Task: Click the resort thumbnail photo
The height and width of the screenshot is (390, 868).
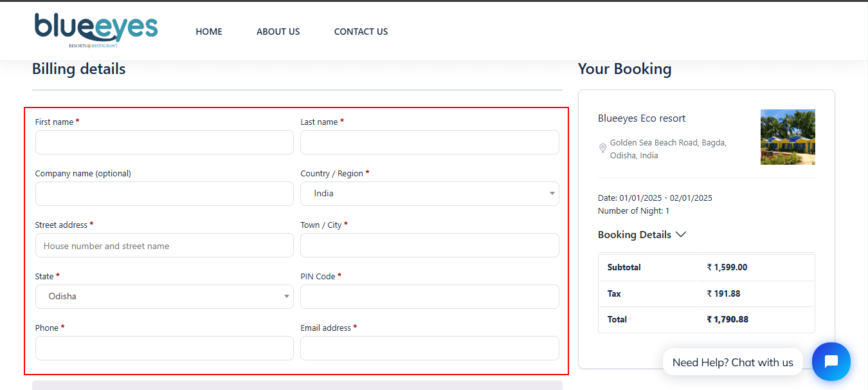Action: [787, 137]
